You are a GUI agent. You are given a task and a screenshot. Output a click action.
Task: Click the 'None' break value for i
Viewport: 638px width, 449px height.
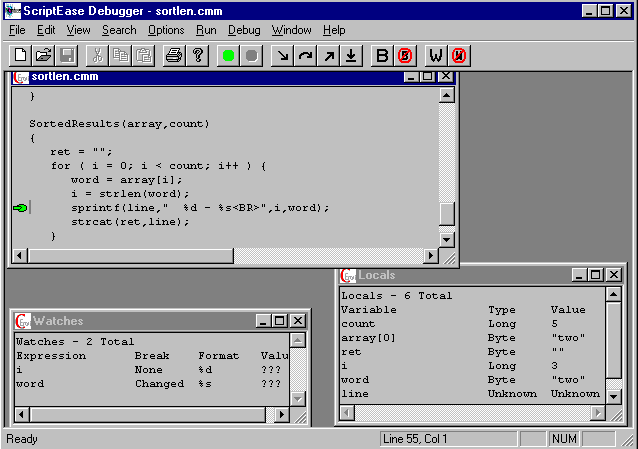(149, 370)
